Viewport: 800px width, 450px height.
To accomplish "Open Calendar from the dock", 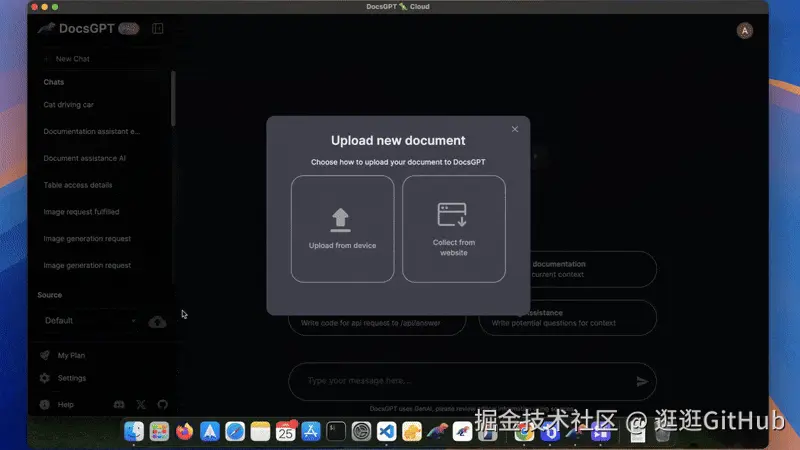I will pyautogui.click(x=286, y=432).
